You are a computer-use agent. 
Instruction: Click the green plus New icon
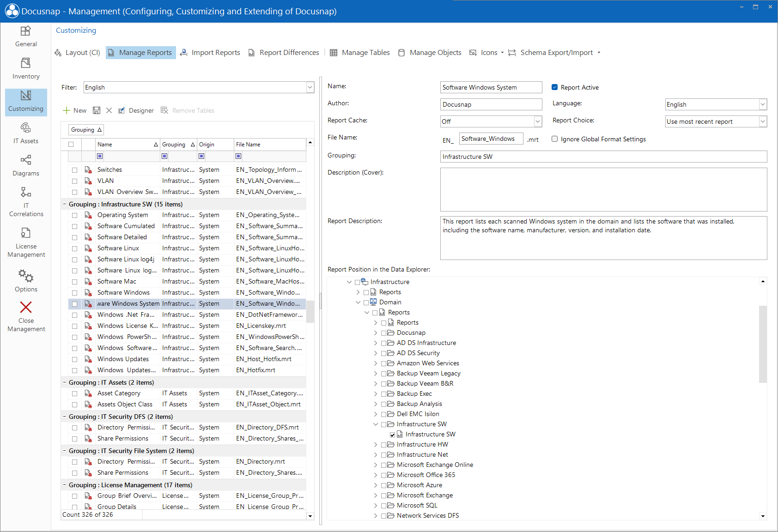tap(67, 110)
